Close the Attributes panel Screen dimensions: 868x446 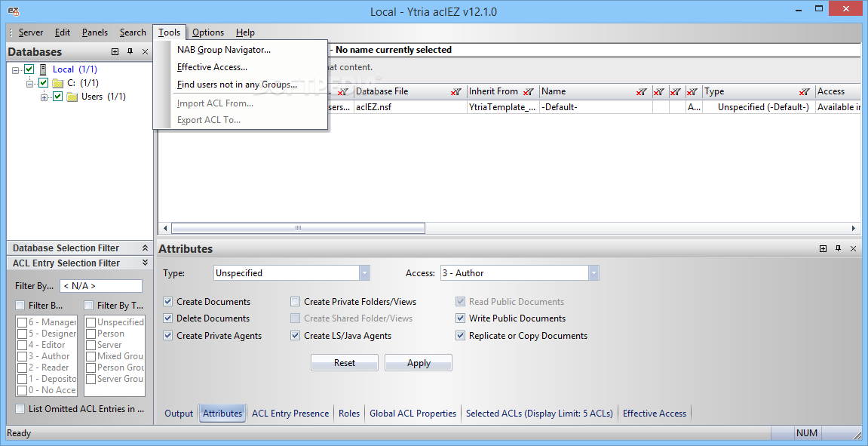(x=853, y=249)
